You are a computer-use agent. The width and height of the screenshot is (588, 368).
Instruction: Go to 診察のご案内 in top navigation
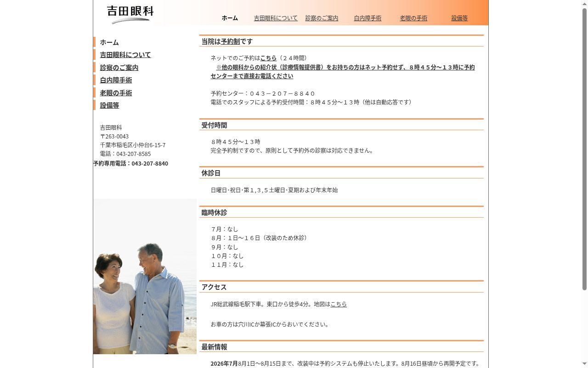[322, 18]
